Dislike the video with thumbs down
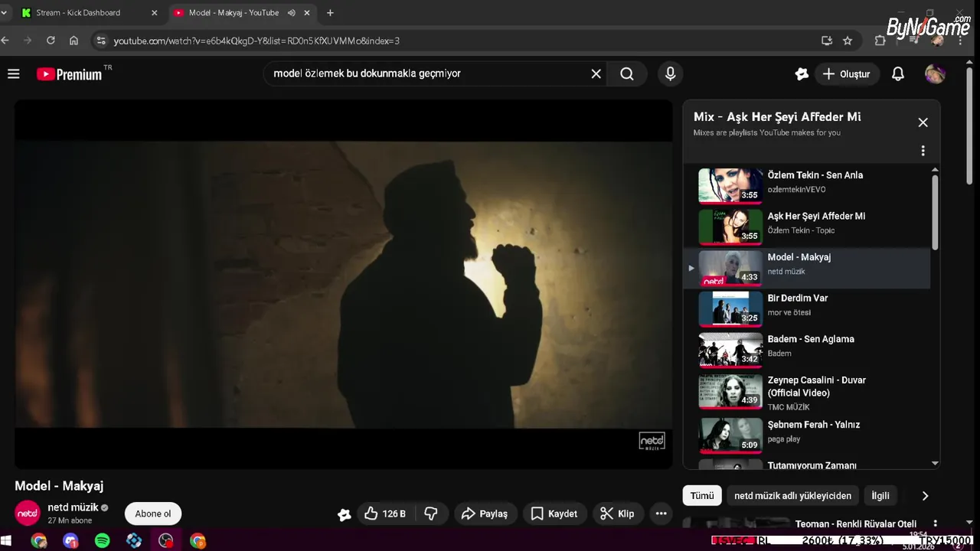The height and width of the screenshot is (551, 980). (431, 514)
